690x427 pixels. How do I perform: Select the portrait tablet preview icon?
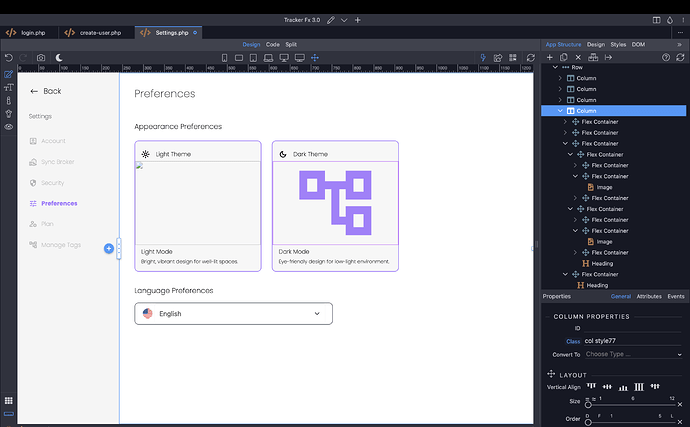pos(253,58)
